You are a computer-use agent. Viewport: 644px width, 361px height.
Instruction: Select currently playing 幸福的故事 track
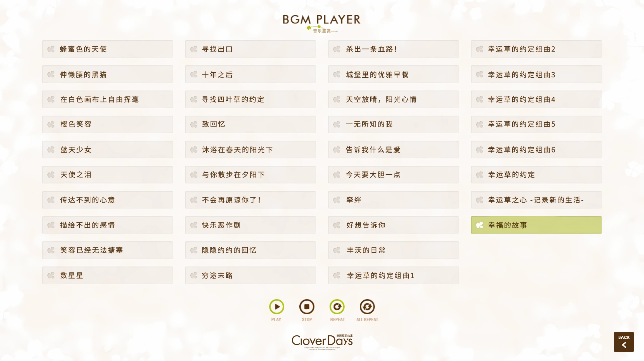(536, 225)
